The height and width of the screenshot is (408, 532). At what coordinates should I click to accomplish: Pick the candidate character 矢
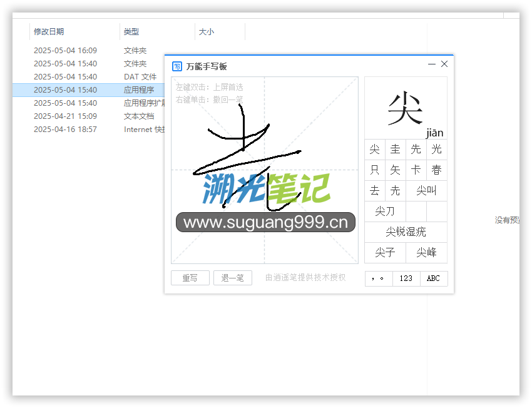click(396, 170)
